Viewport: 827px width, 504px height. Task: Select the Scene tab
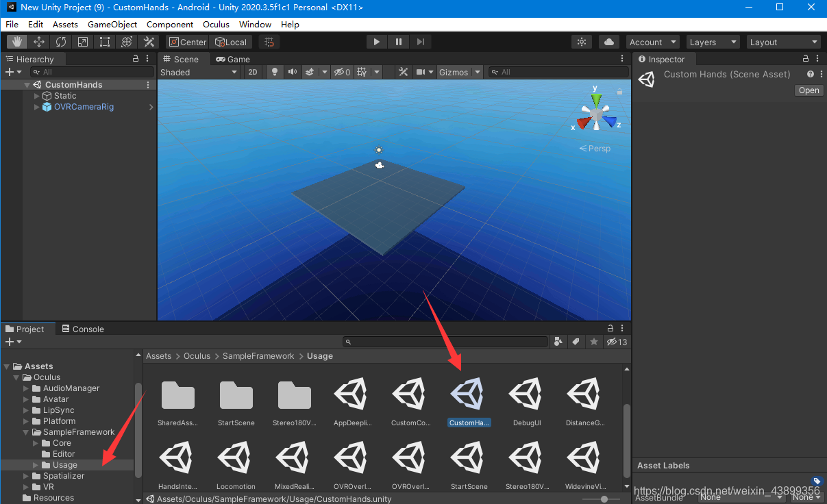point(181,59)
